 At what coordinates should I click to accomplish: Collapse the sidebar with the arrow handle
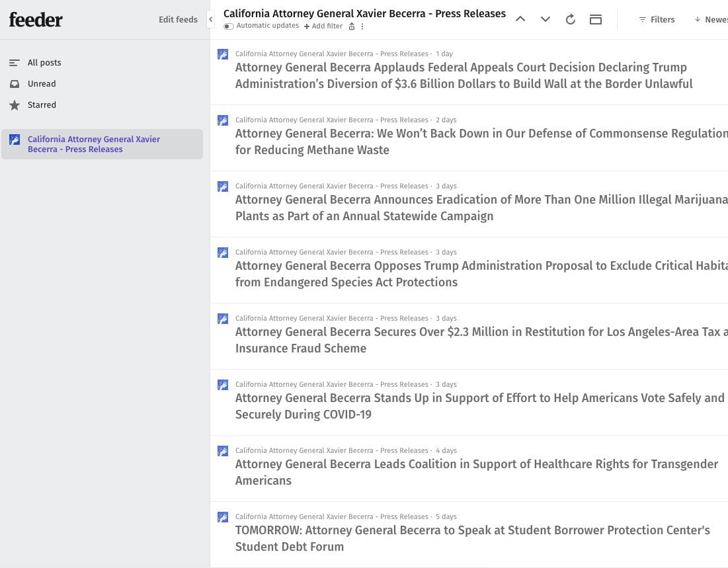pyautogui.click(x=211, y=19)
